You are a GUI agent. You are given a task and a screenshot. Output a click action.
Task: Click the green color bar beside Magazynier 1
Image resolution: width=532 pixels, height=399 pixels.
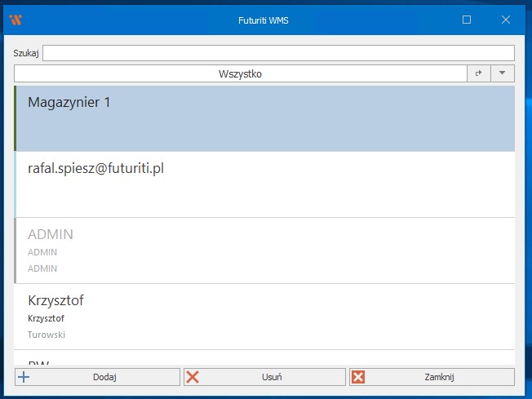coord(16,118)
